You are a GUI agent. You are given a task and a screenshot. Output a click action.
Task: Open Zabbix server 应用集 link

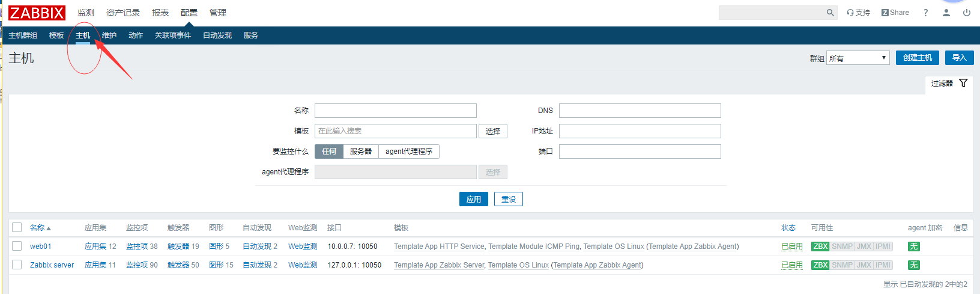click(95, 265)
